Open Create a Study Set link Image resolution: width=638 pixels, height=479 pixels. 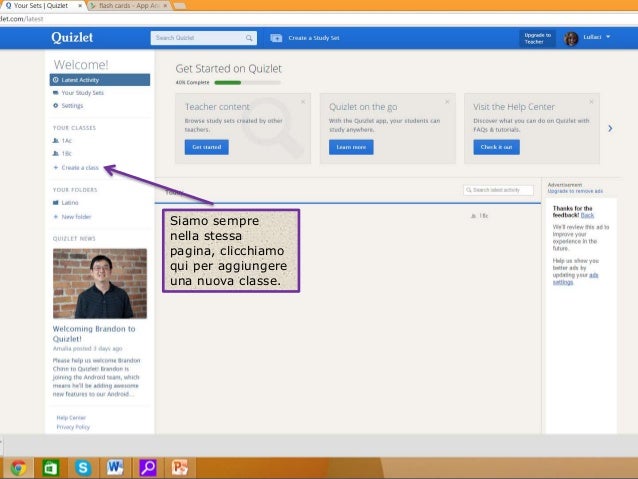point(314,38)
